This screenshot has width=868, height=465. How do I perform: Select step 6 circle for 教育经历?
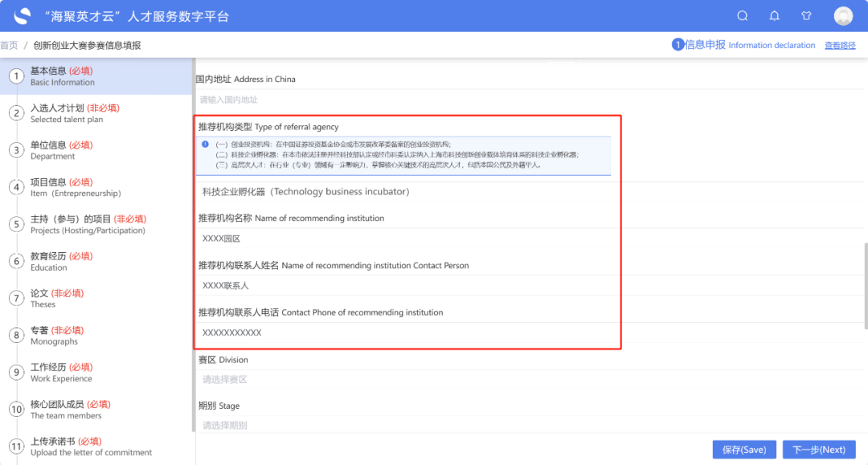point(16,261)
